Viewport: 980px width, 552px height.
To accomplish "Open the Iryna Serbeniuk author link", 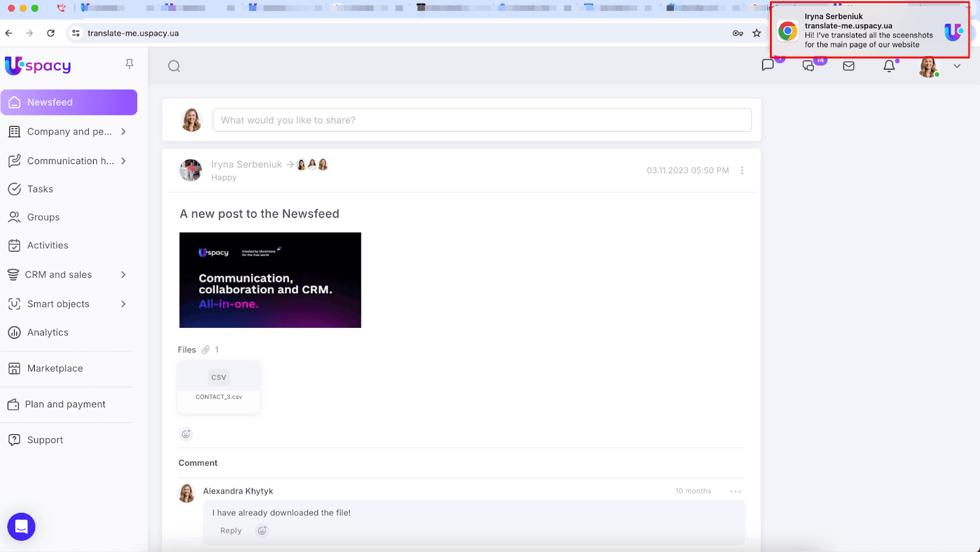I will 246,164.
